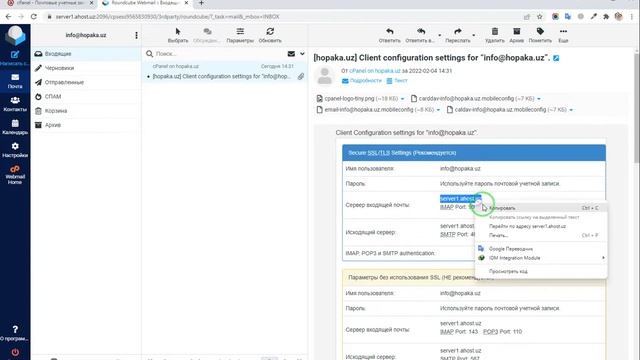The height and width of the screenshot is (360, 640).
Task: Open email-info@hopaka.uz.mobileconfig attachment
Action: click(x=376, y=109)
